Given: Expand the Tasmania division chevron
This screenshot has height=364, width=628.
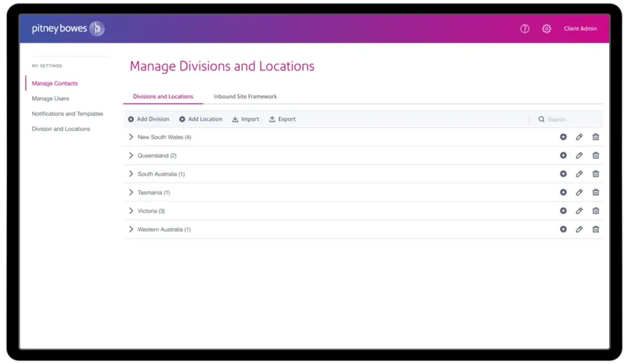Looking at the screenshot, I should point(130,192).
